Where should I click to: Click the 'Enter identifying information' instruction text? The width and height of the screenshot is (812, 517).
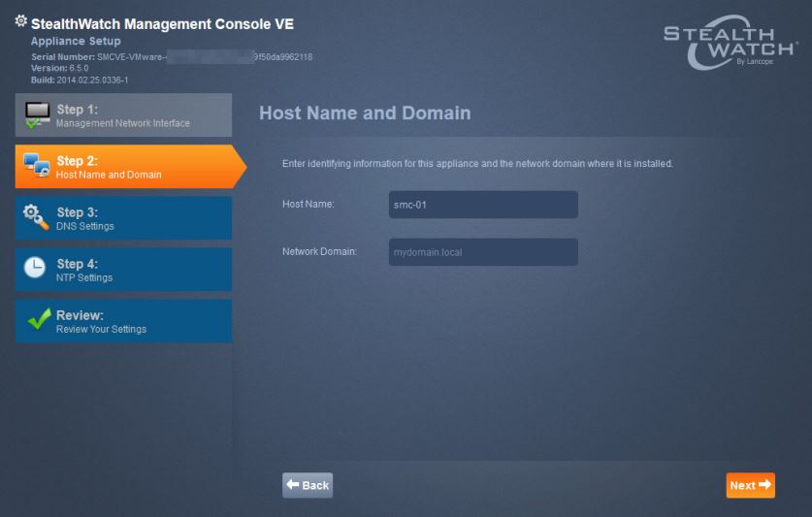pos(477,164)
